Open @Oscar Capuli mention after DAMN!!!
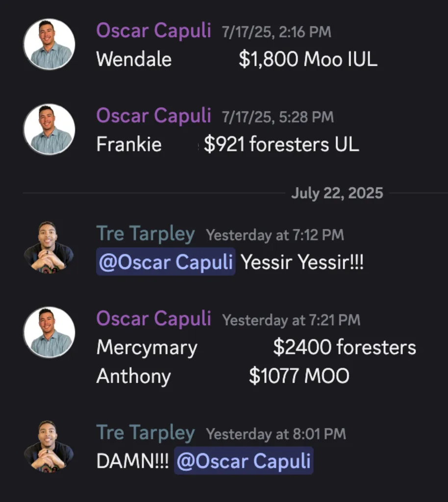This screenshot has height=502, width=448. coord(244,461)
